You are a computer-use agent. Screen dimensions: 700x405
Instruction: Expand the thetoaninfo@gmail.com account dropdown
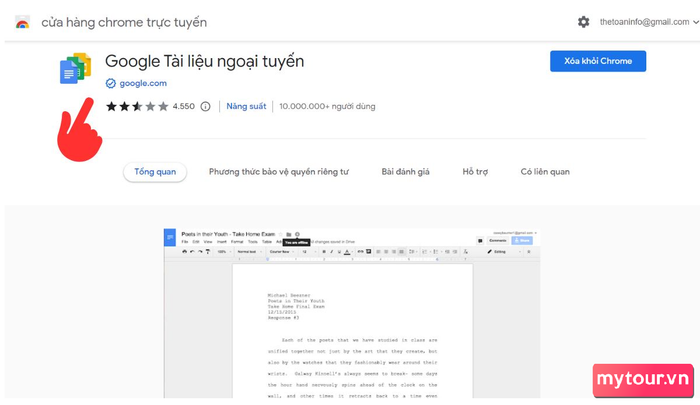(649, 22)
